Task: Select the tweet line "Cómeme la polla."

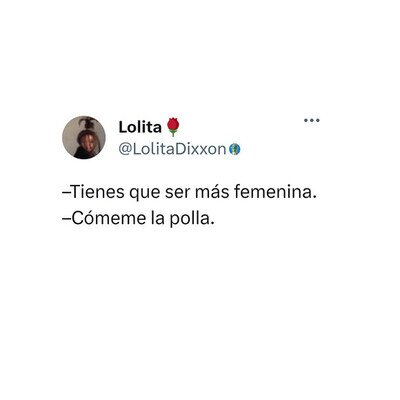Action: pyautogui.click(x=138, y=219)
